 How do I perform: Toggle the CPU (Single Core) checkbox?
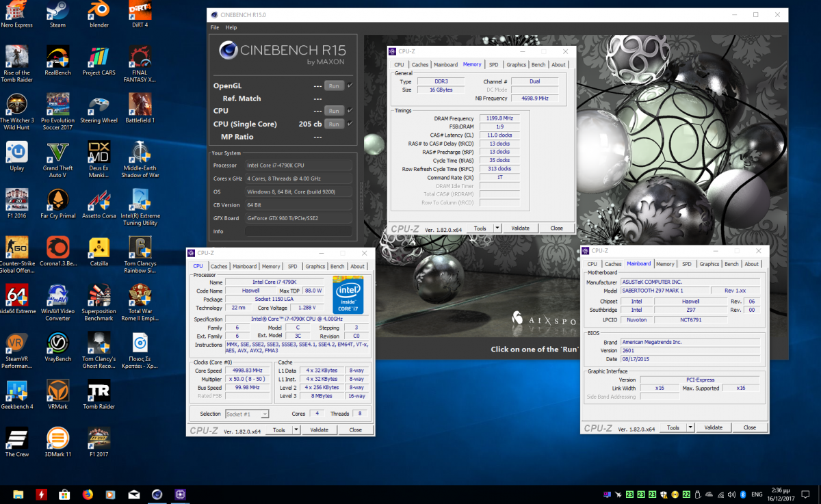[350, 124]
